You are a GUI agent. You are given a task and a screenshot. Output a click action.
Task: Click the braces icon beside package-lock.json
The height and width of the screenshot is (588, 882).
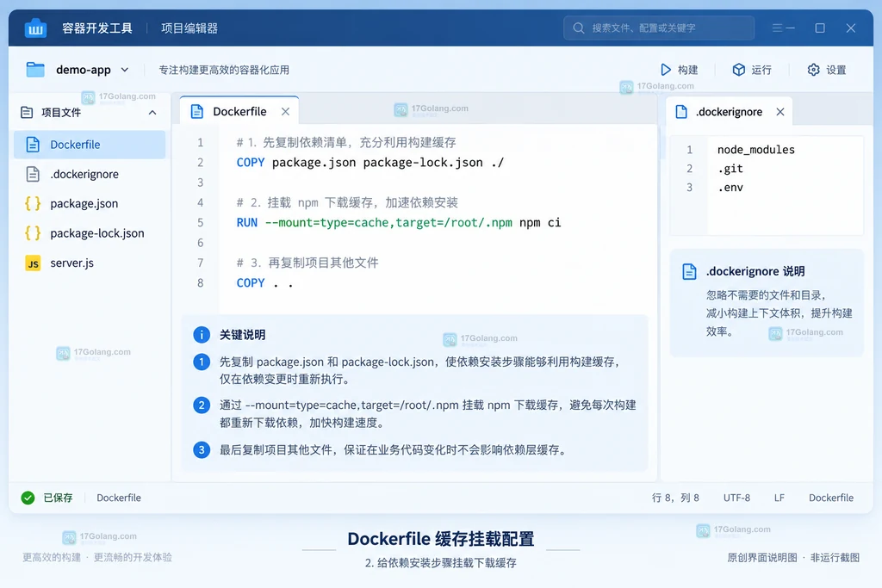tap(34, 233)
